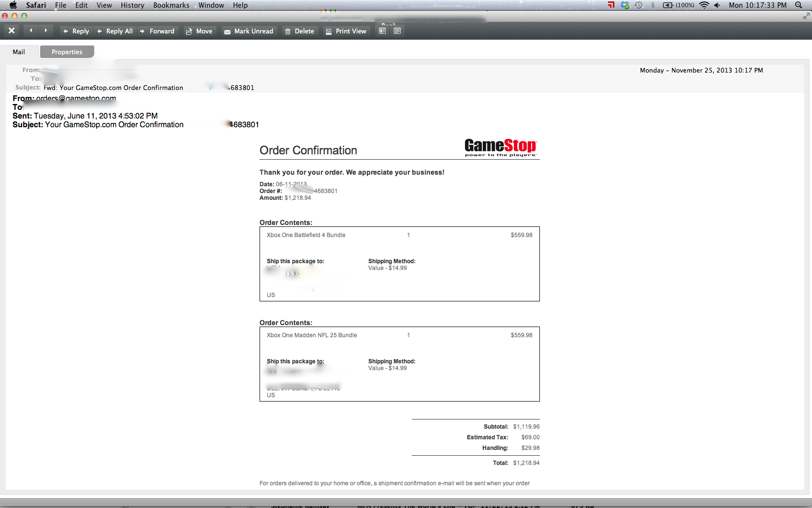Screen dimensions: 812x508
Task: Open Spotlight search magnifier
Action: 798,5
